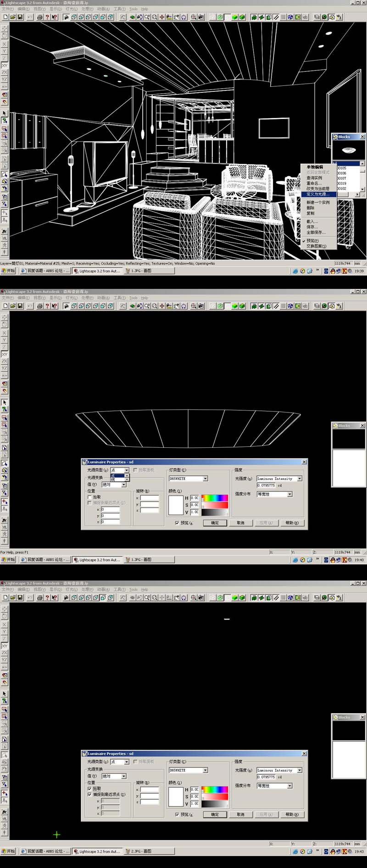
Task: Open 等宽性 distribution dropdown, 拾取 unchecked dialog
Action: (274, 494)
